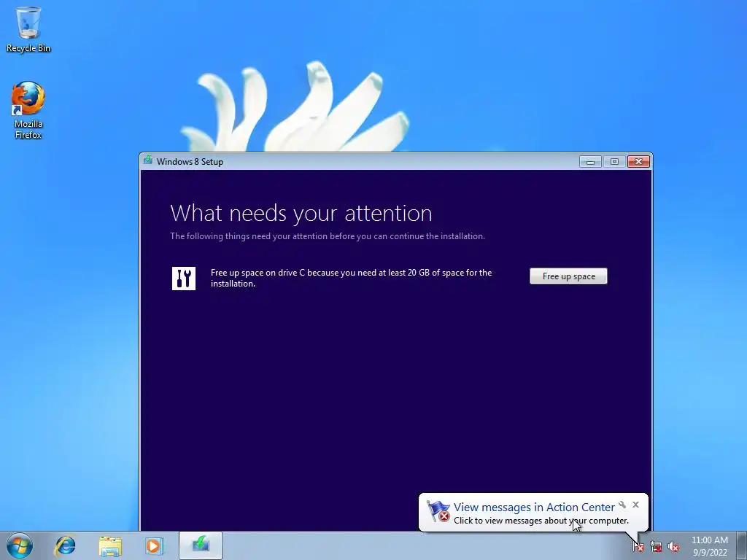The height and width of the screenshot is (560, 747).
Task: Minimize the Windows 8 Setup window
Action: [590, 162]
